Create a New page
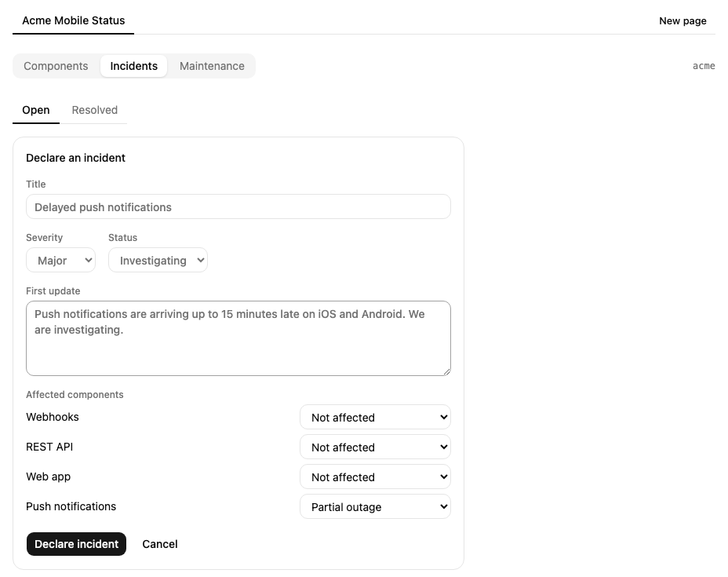This screenshot has width=728, height=577. [682, 21]
